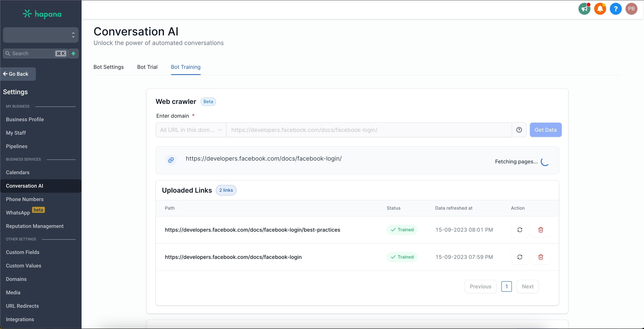
Task: Delete the best-practices uploaded link
Action: pyautogui.click(x=541, y=230)
